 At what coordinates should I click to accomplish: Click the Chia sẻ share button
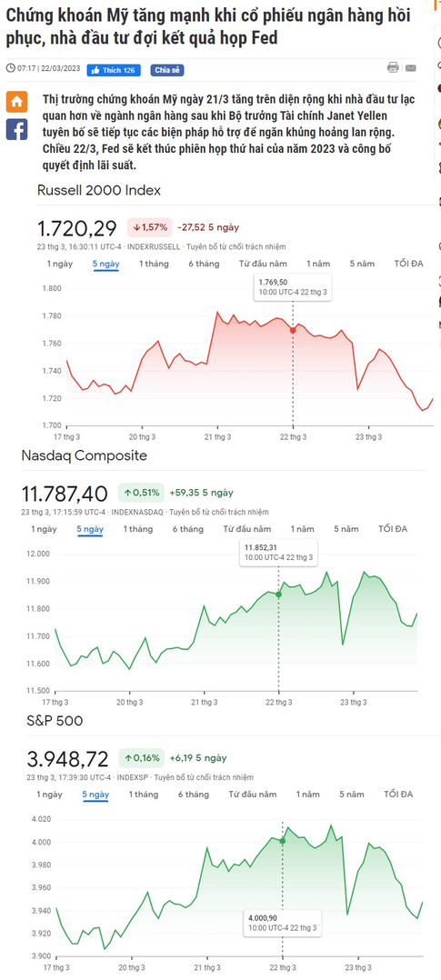(x=167, y=70)
